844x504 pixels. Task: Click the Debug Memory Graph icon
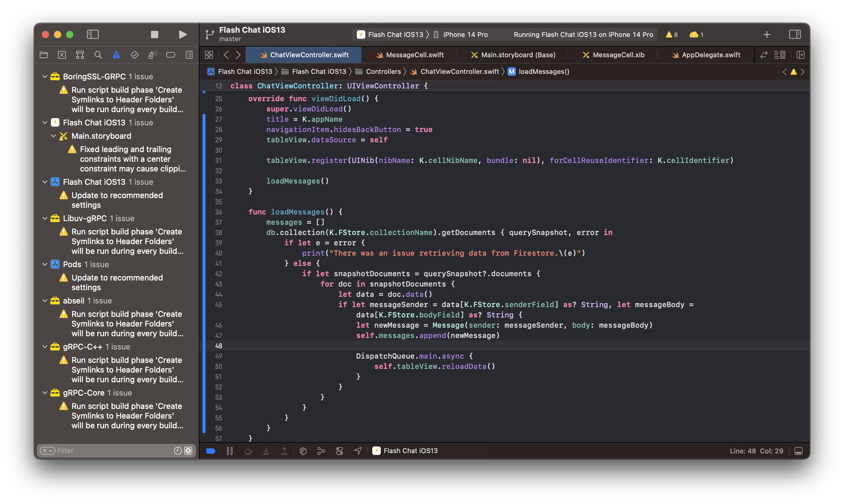click(x=321, y=451)
